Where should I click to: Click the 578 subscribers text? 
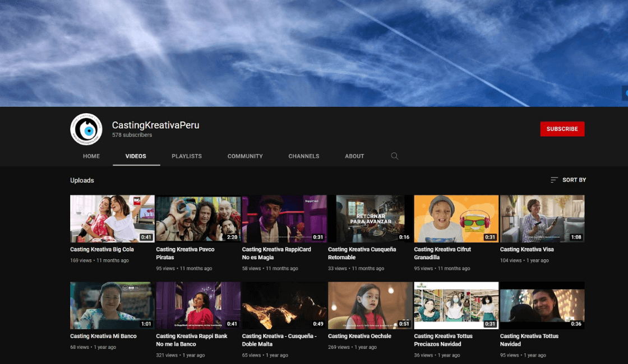132,135
